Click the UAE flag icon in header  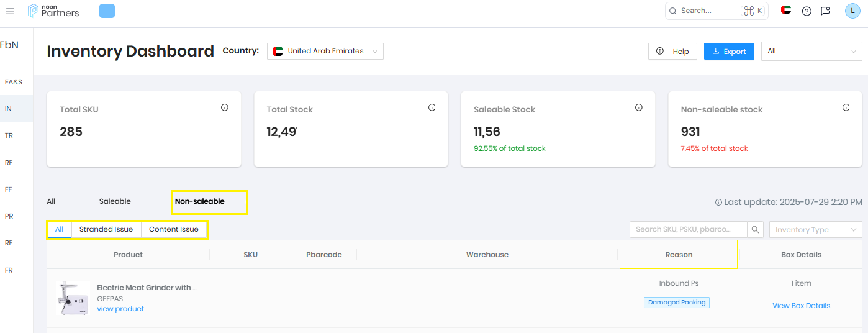click(786, 10)
